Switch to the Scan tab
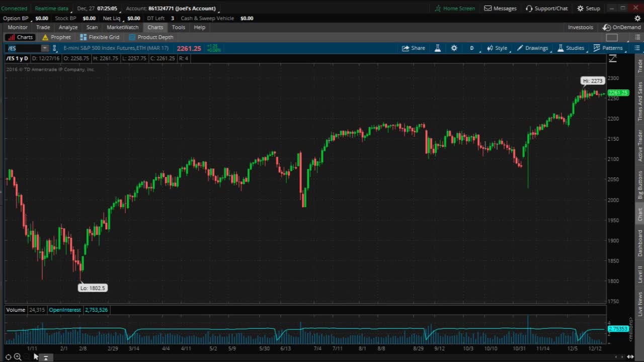 92,28
